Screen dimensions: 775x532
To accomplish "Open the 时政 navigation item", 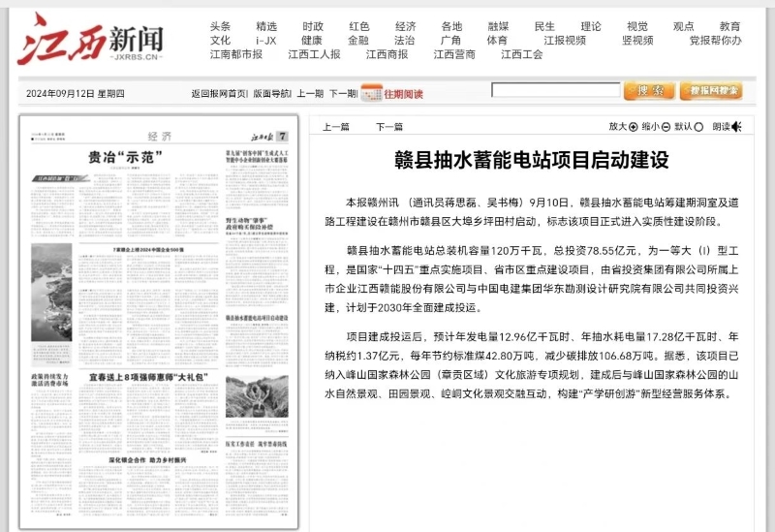I will coord(313,26).
